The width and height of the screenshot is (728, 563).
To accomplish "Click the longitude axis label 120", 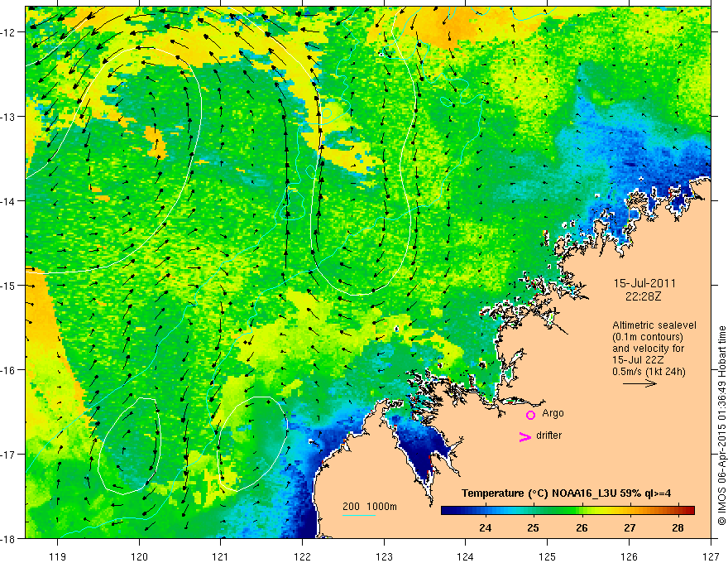I will (x=139, y=556).
